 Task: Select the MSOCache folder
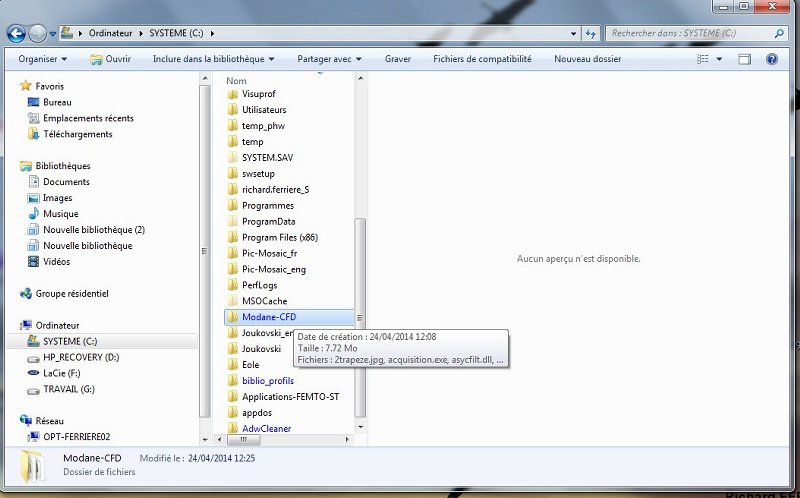264,301
